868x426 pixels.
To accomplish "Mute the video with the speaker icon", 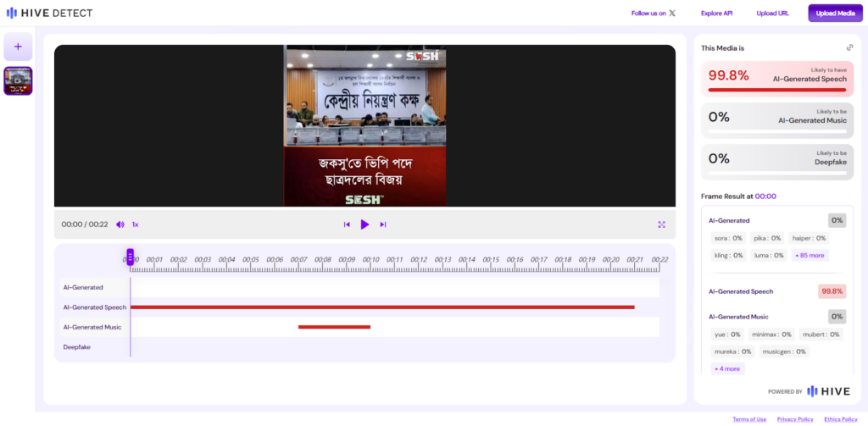I will pyautogui.click(x=120, y=224).
